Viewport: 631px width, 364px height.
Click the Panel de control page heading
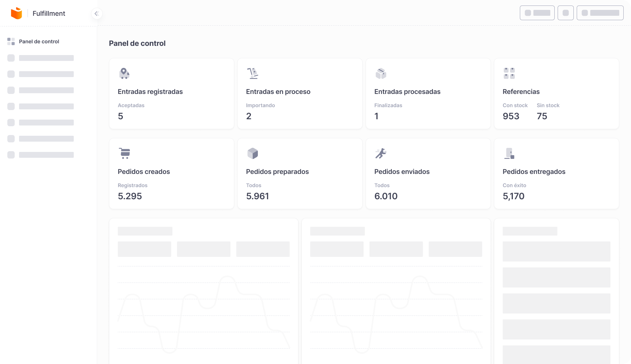click(x=137, y=43)
